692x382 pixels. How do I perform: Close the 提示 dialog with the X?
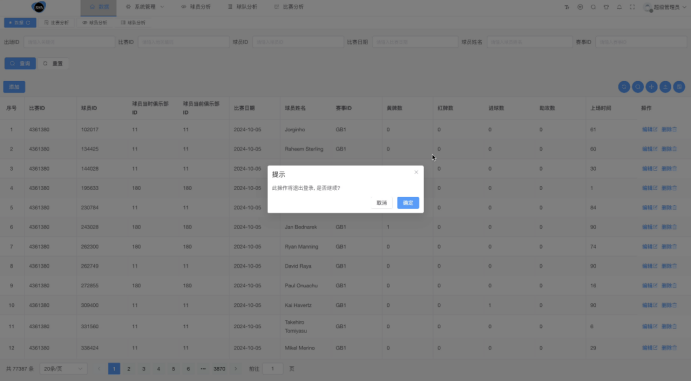[416, 172]
